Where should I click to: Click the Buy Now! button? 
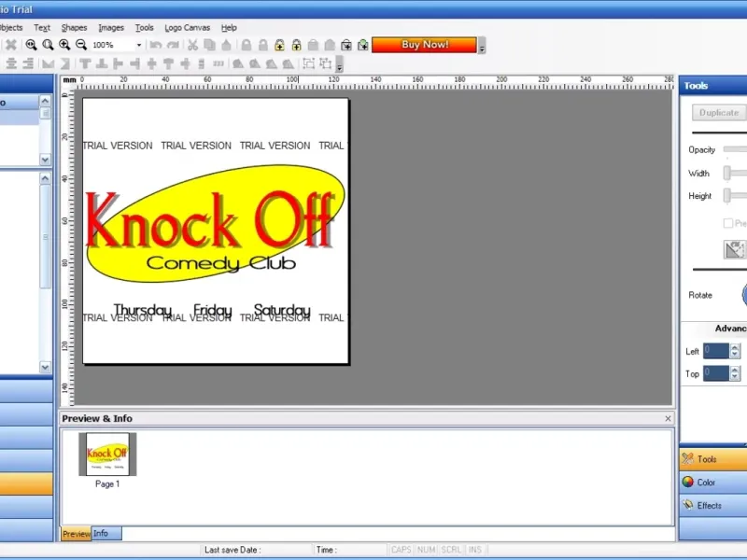point(424,45)
